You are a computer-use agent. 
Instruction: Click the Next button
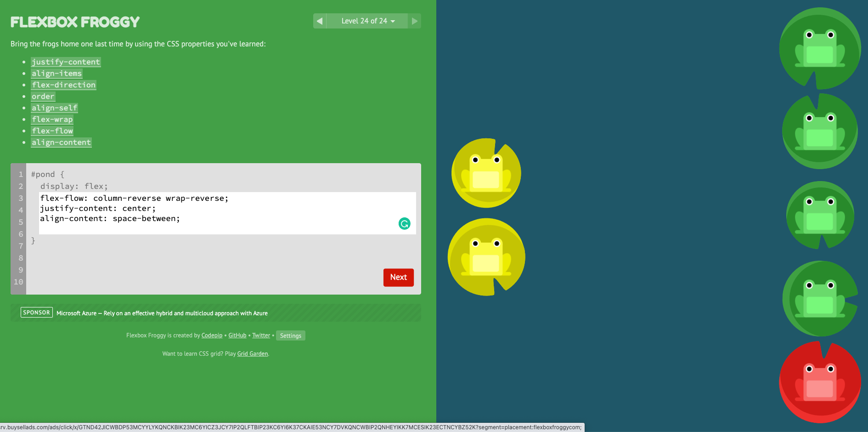[x=399, y=278]
